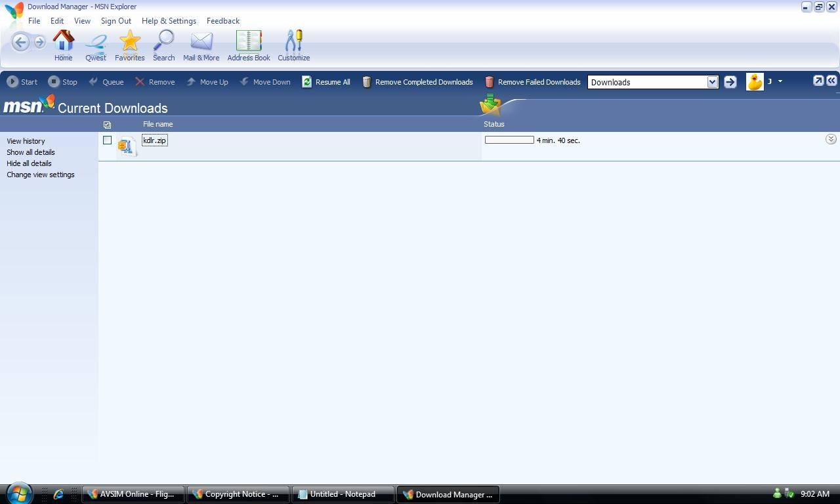Close the MSN Explorer window
The height and width of the screenshot is (504, 840).
click(x=831, y=7)
